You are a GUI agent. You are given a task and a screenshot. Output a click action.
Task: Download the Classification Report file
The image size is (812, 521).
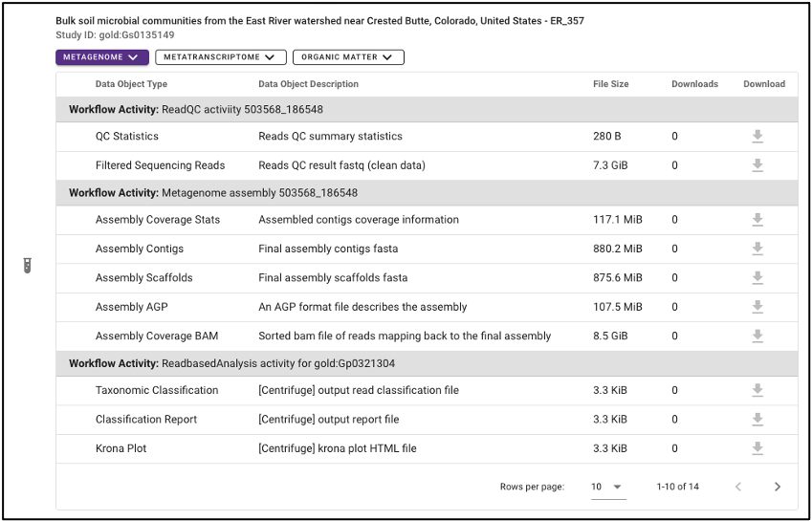[x=757, y=419]
